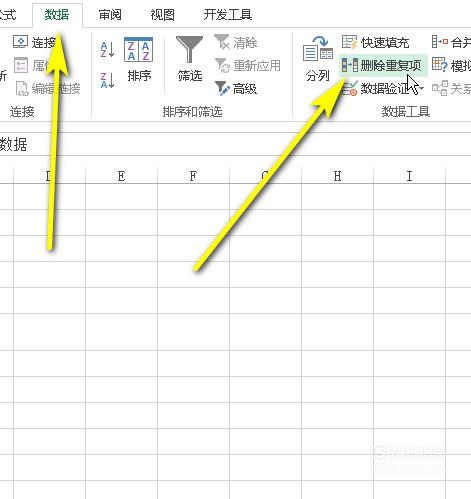Switch to the 审阅 tab
The image size is (471, 499).
coord(110,15)
